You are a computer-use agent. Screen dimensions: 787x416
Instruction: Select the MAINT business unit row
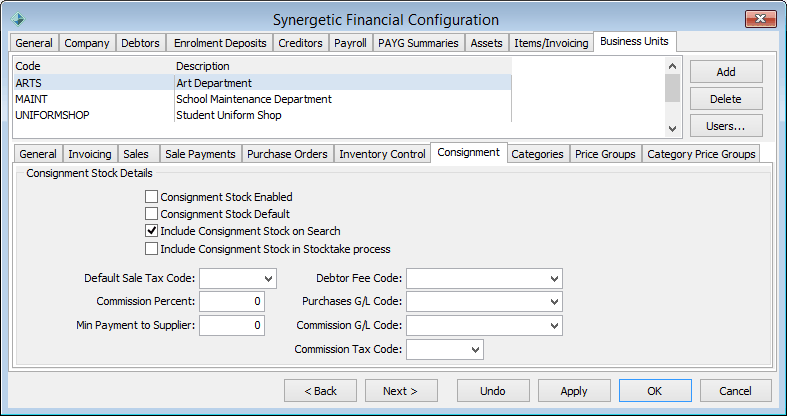(263, 99)
